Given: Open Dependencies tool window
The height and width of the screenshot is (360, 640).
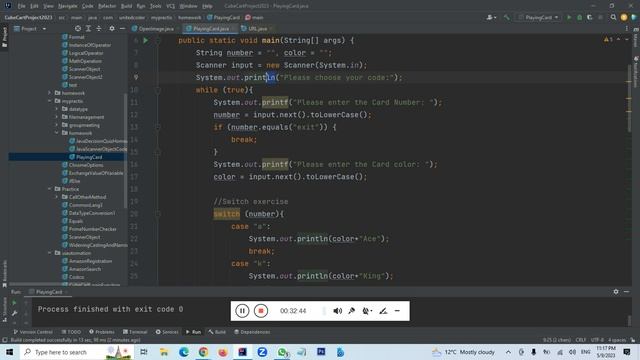Looking at the screenshot, I should [x=252, y=332].
